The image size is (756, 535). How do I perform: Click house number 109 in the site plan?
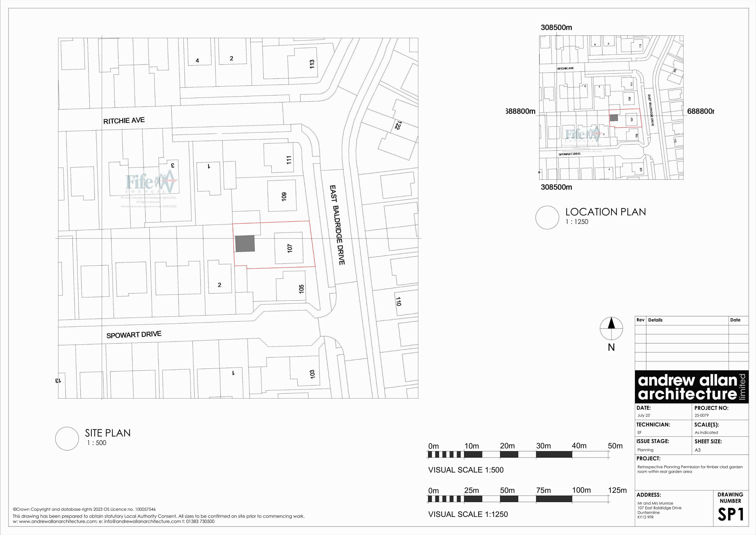coord(284,196)
